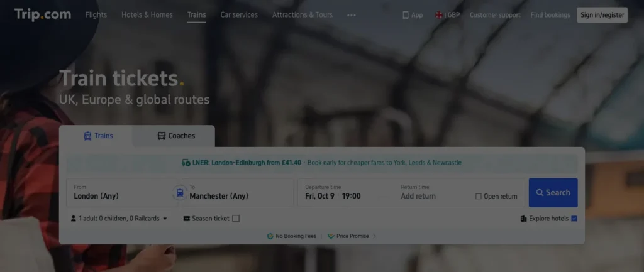This screenshot has width=644, height=272.
Task: Show more navigation options via ellipsis
Action: [x=352, y=15]
